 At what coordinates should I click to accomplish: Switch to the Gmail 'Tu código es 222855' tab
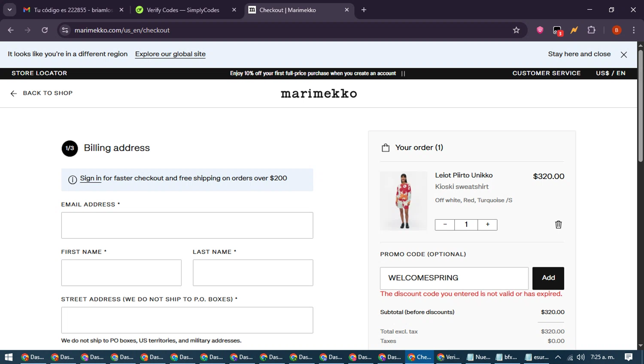tap(73, 10)
